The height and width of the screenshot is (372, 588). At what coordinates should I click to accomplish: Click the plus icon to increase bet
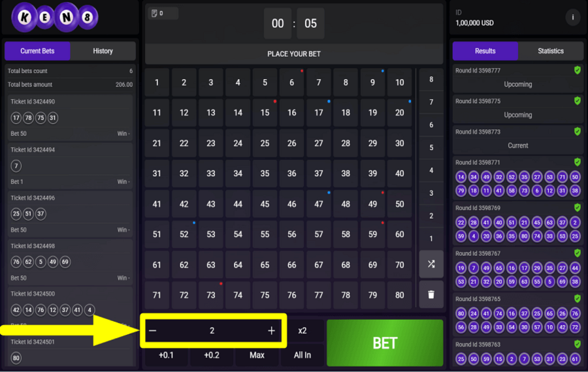272,331
